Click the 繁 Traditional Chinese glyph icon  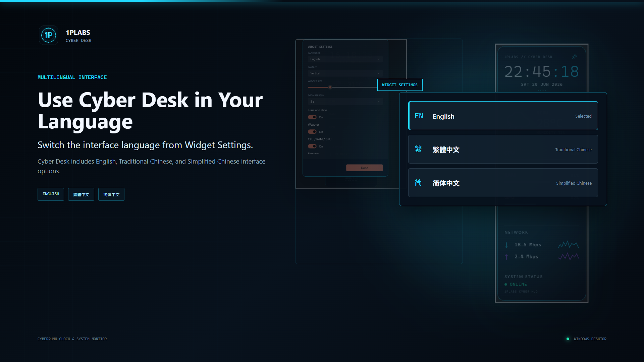(418, 149)
